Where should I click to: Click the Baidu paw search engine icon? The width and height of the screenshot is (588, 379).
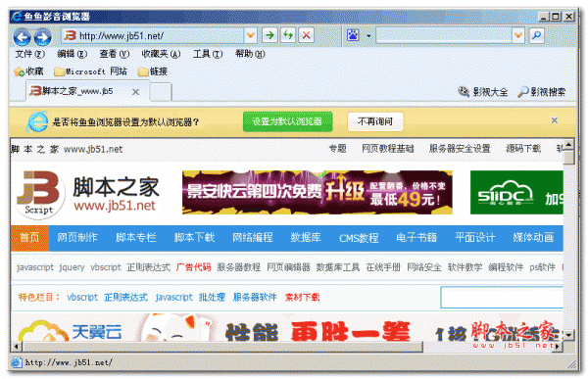[x=353, y=35]
